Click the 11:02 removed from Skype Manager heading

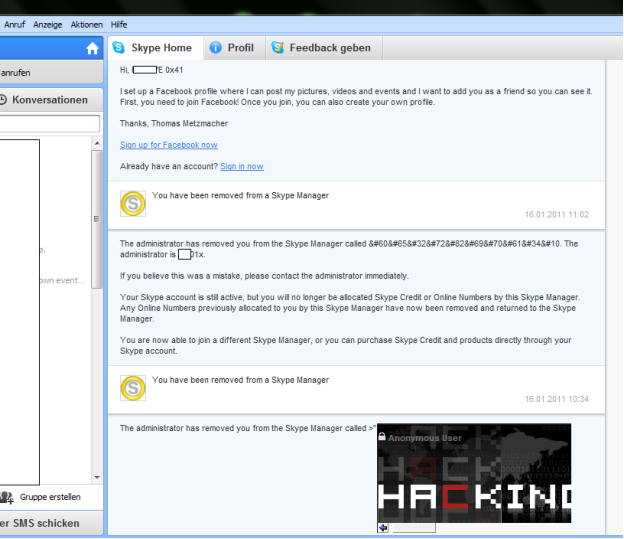coord(240,195)
